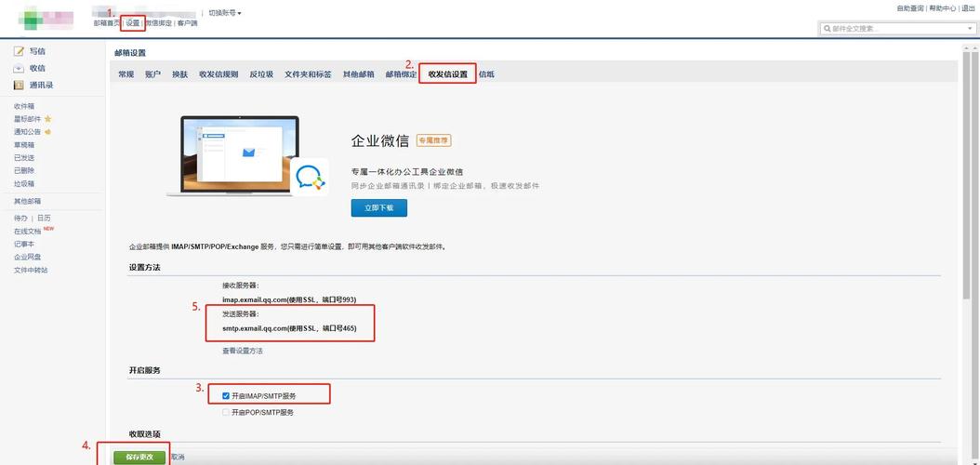Screen dimensions: 980x465
Task: Click the 通讯录 contacts label
Action: pos(41,85)
